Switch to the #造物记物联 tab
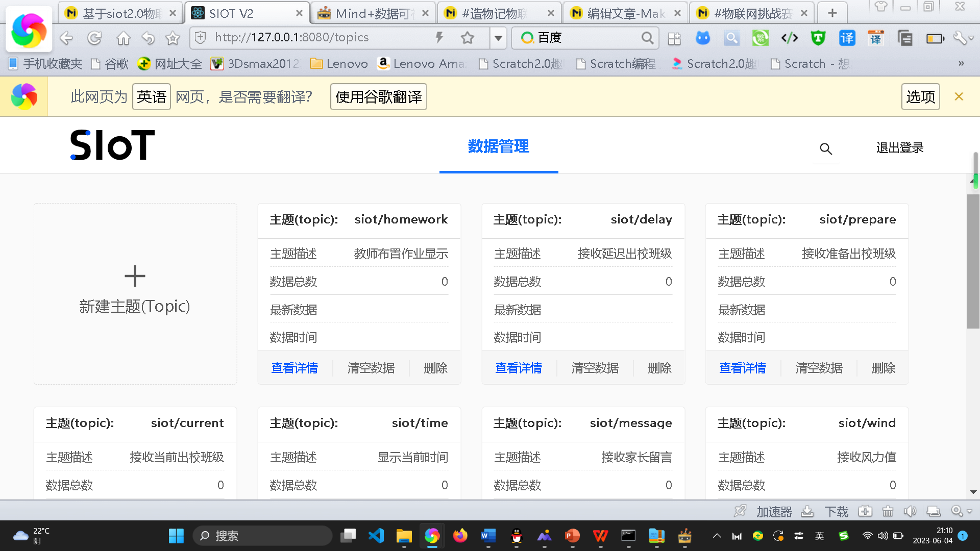980x551 pixels. tap(499, 13)
